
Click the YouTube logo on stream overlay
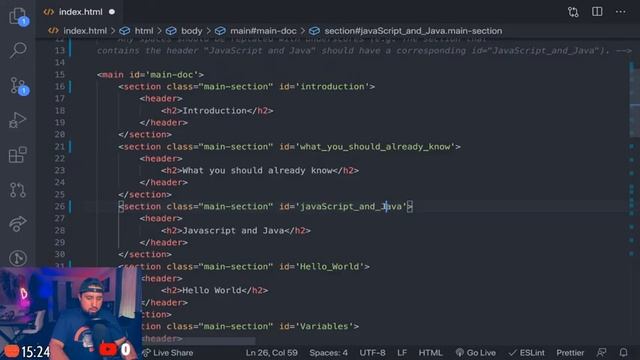pyautogui.click(x=108, y=349)
